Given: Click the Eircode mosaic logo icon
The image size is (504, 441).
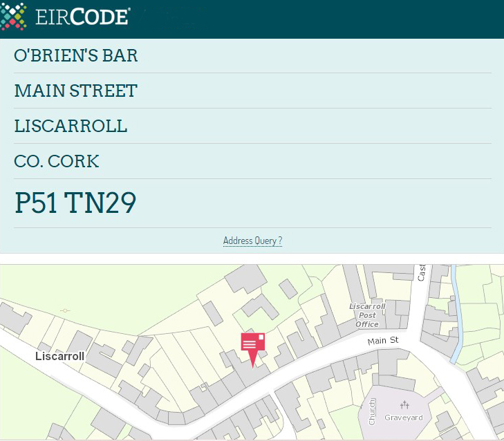Looking at the screenshot, I should [13, 15].
